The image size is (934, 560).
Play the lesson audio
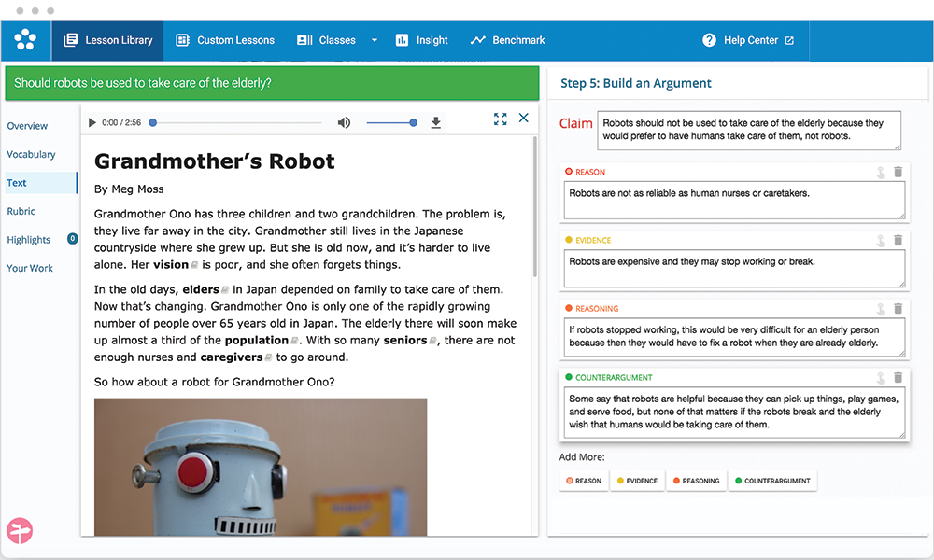pyautogui.click(x=92, y=122)
